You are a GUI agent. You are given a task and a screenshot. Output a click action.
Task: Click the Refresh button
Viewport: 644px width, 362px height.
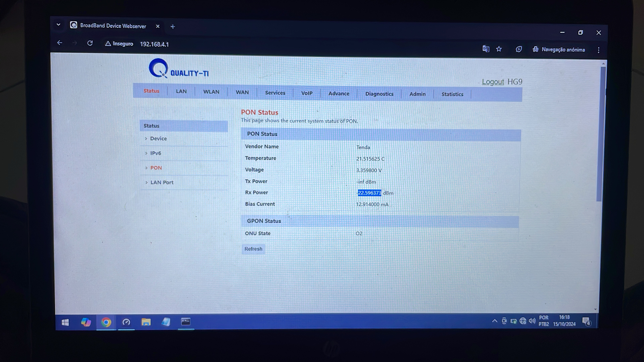(x=253, y=249)
